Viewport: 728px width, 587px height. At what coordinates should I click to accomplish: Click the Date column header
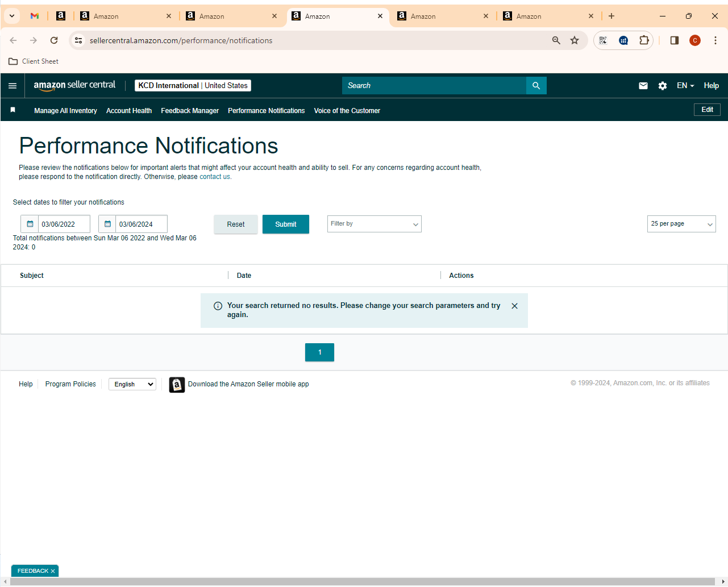[244, 276]
